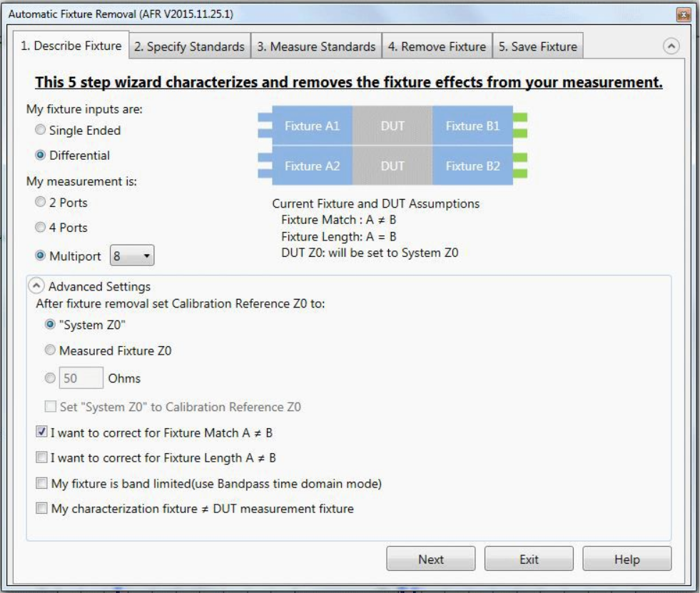The width and height of the screenshot is (700, 593).
Task: Open the Multiport port count dropdown
Action: pyautogui.click(x=132, y=255)
